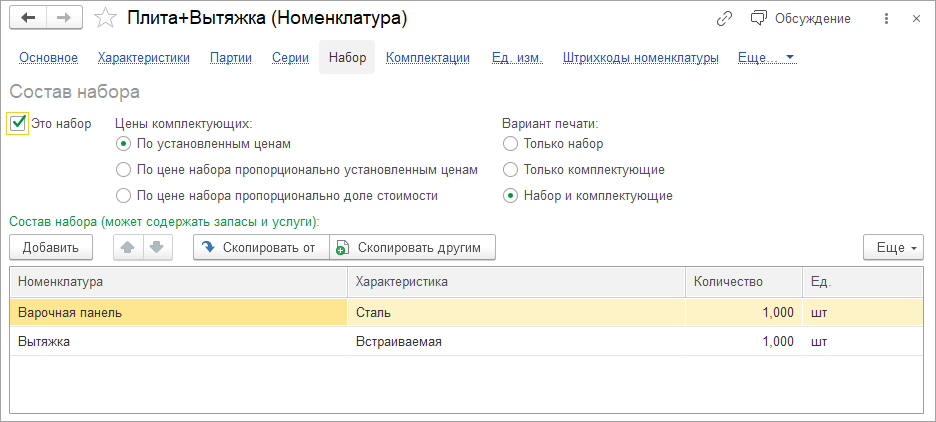The height and width of the screenshot is (422, 936).
Task: Select the Набор tab
Action: pos(347,57)
